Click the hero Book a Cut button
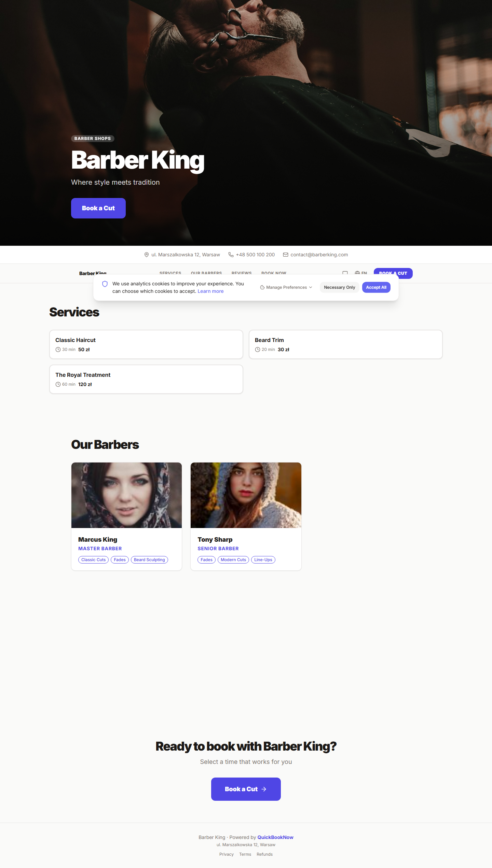 [x=98, y=208]
